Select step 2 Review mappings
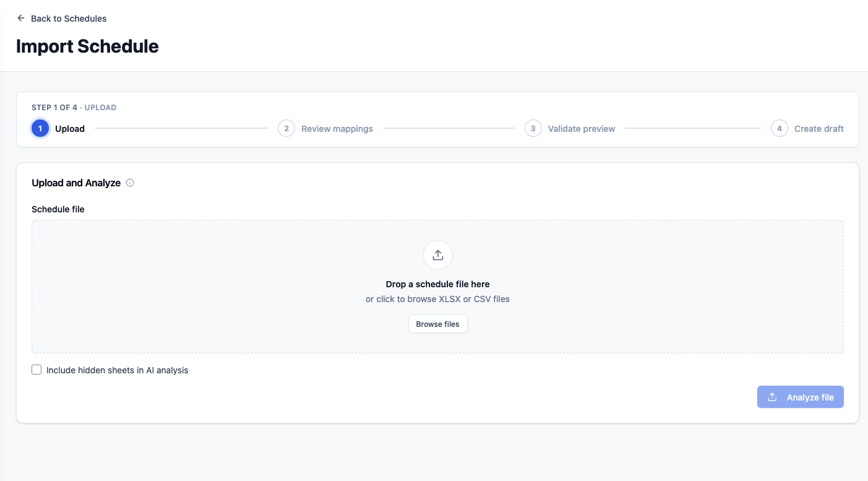Image resolution: width=868 pixels, height=481 pixels. point(325,129)
